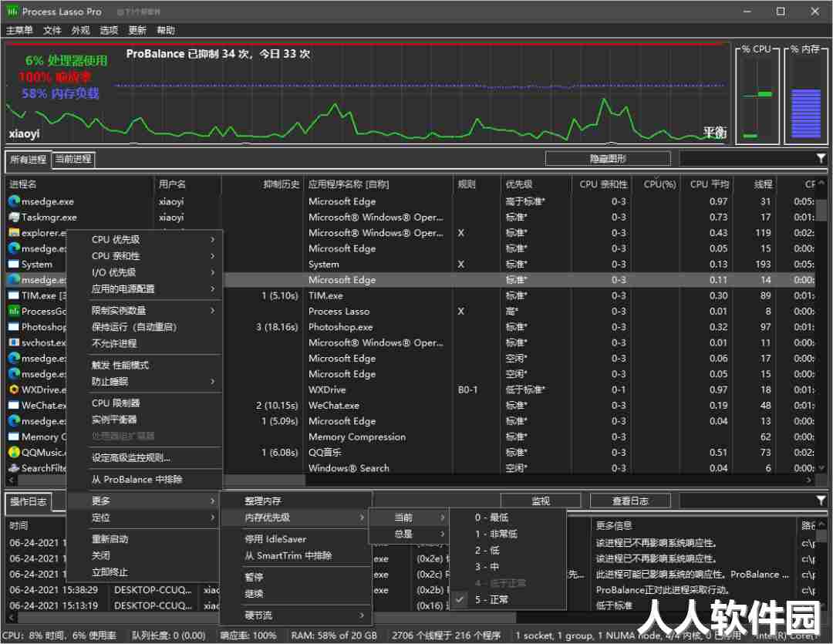Viewport: 833px width, 644px height.
Task: Choose CPU 限制器 in context menu
Action: click(x=144, y=403)
